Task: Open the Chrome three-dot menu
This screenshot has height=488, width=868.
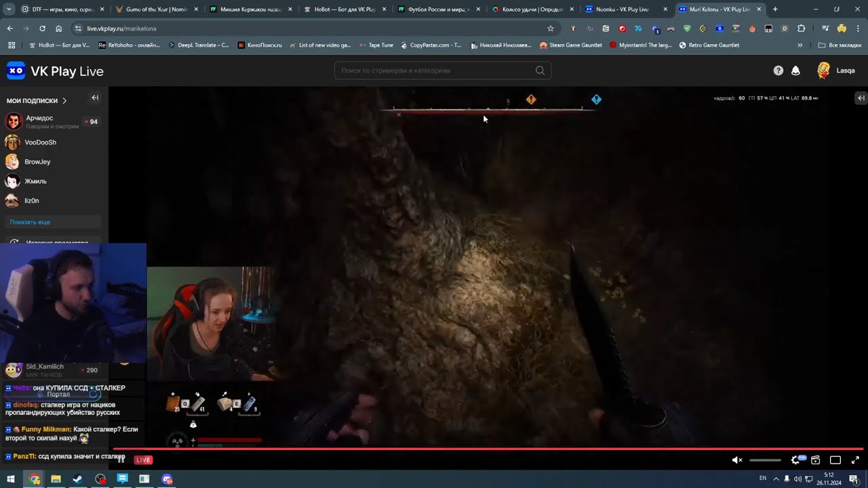Action: click(x=858, y=28)
